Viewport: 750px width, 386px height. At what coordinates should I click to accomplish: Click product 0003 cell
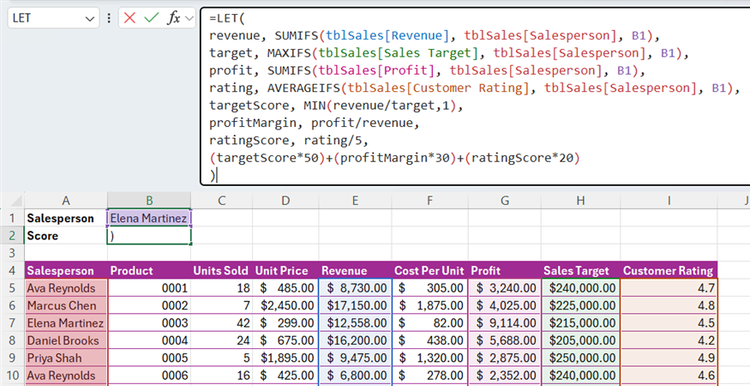click(149, 323)
